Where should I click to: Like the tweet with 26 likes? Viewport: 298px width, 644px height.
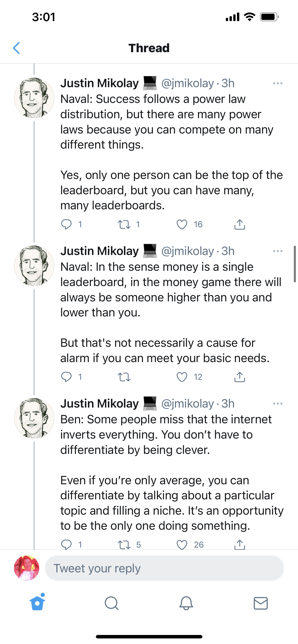point(182,545)
